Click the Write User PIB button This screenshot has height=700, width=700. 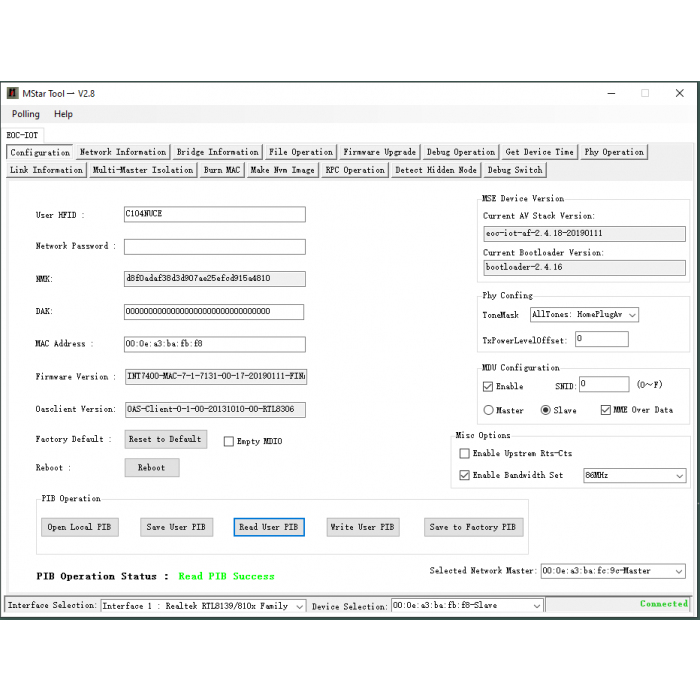point(362,527)
